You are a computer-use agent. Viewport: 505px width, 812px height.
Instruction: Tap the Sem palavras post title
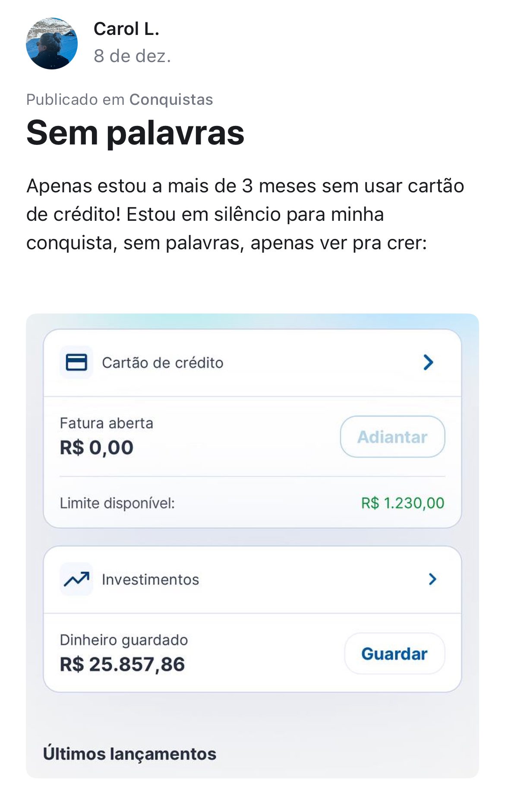pyautogui.click(x=135, y=133)
